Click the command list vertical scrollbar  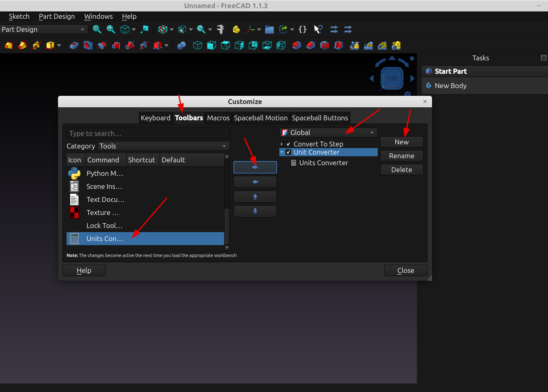point(227,202)
